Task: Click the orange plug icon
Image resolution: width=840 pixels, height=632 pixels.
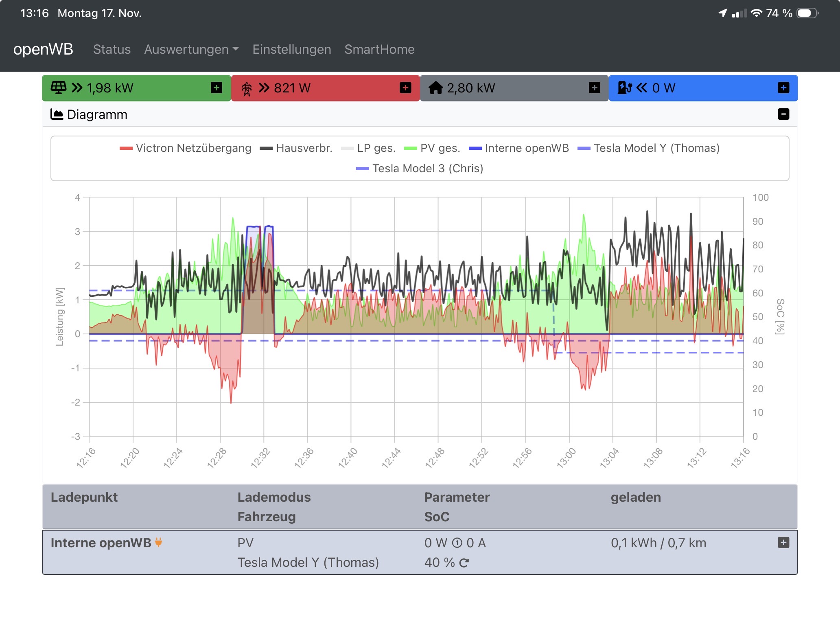Action: [159, 542]
